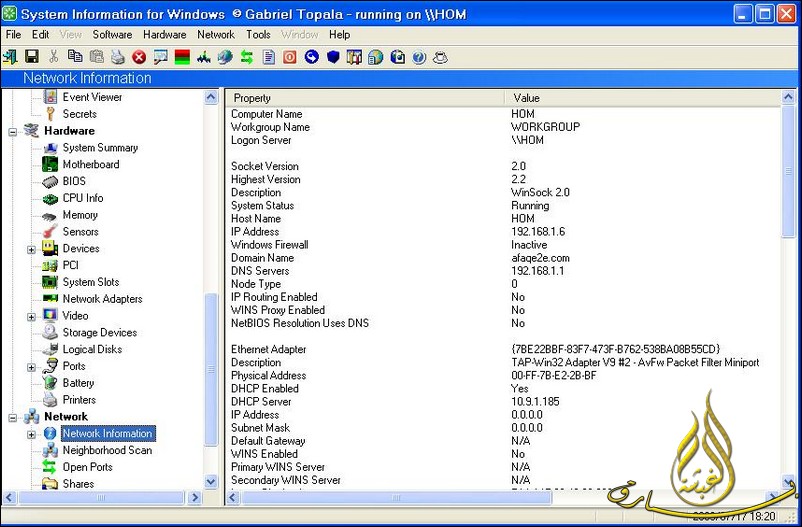Click property list scroll-left arrow
Viewport: 802px width, 527px height.
pos(233,497)
